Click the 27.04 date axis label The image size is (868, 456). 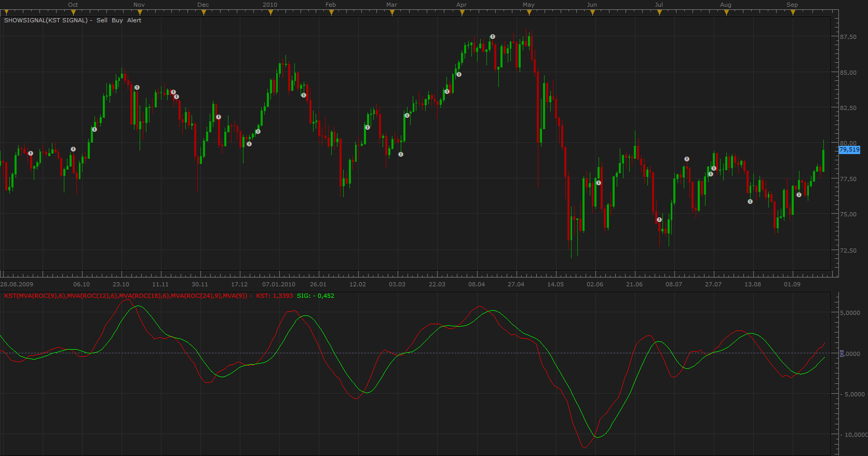[x=516, y=284]
